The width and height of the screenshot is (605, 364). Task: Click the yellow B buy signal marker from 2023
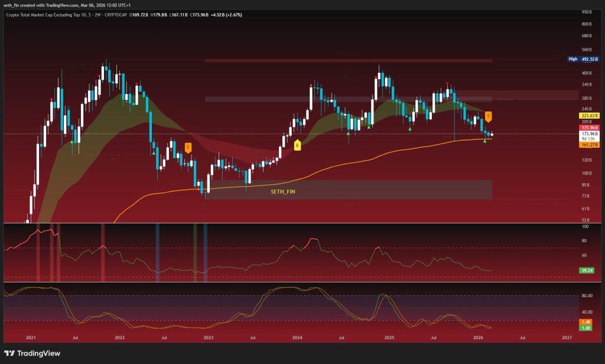(297, 144)
